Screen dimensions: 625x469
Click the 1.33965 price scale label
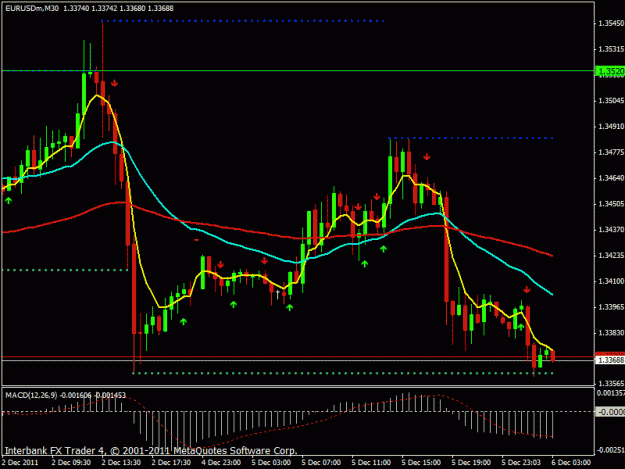[611, 307]
